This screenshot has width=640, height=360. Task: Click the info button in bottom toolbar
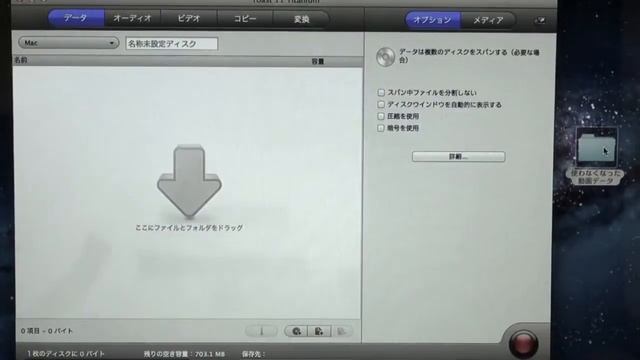click(262, 331)
